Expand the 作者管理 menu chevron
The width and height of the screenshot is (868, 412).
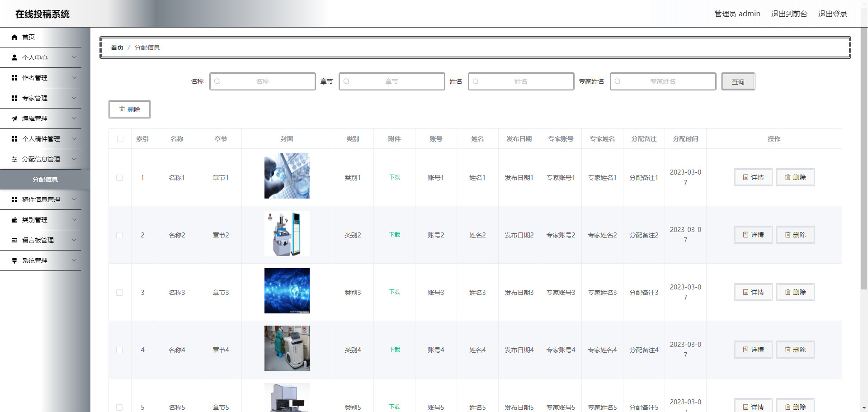point(74,78)
